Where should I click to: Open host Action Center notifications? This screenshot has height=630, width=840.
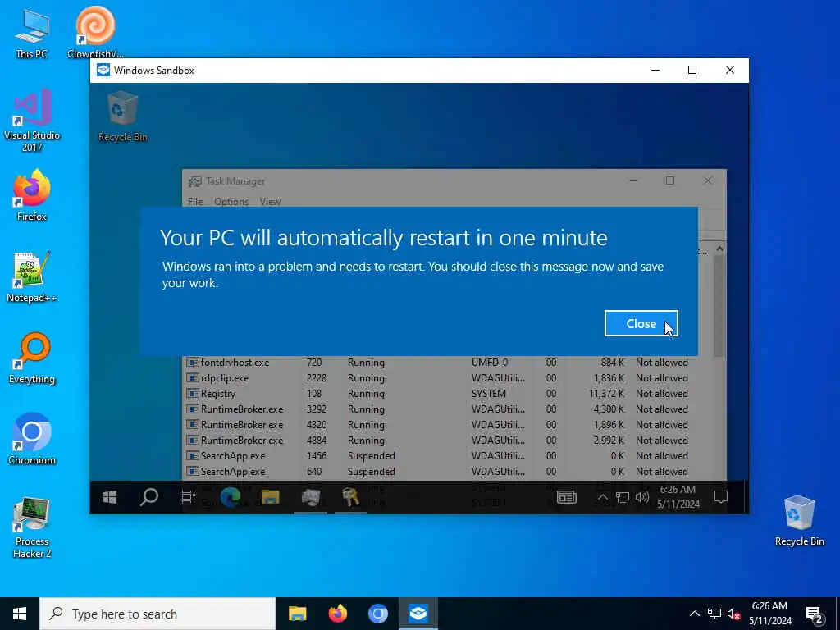point(815,614)
